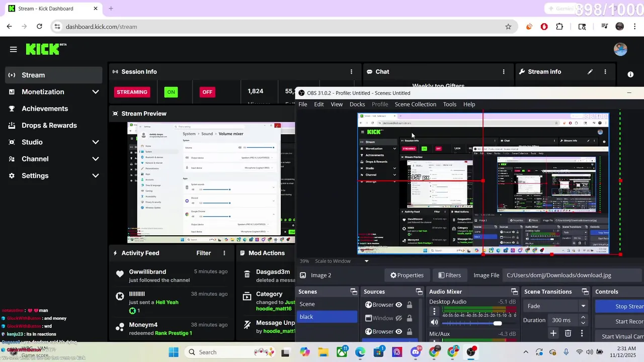Open the OBS Tools menu
Screen dimensions: 644x362
450,104
